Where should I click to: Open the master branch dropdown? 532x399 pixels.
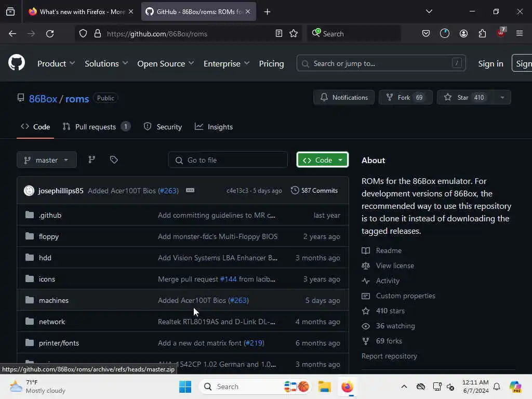(x=46, y=160)
